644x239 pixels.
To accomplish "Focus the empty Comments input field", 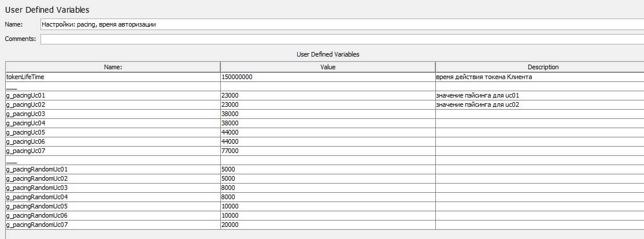I will (342, 39).
